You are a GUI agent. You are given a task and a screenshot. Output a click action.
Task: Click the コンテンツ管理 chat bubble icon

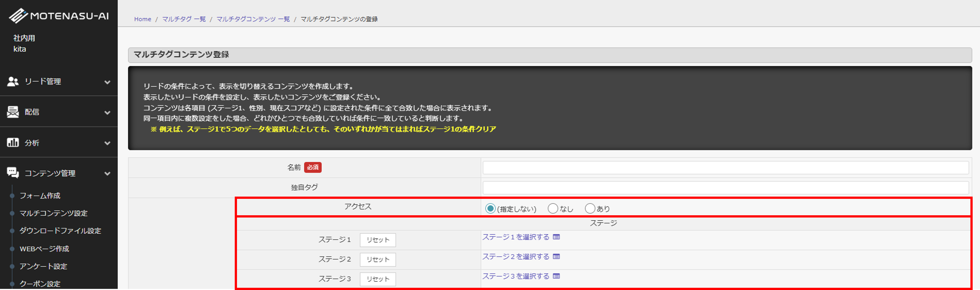coord(12,173)
